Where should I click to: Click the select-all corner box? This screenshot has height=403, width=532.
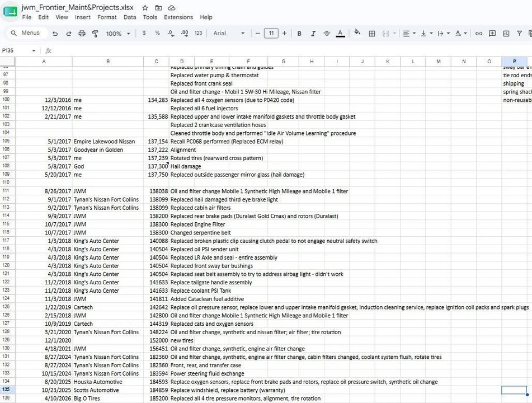tap(7, 62)
